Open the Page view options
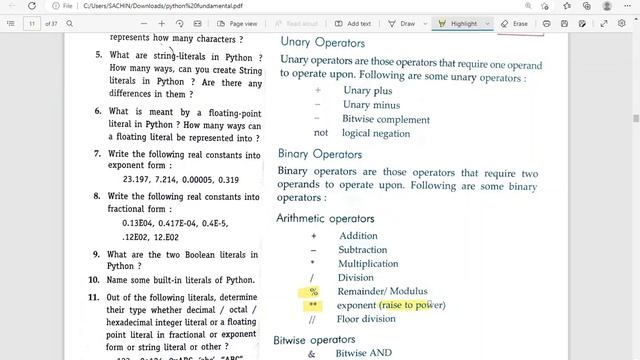This screenshot has width=640, height=360. (237, 24)
